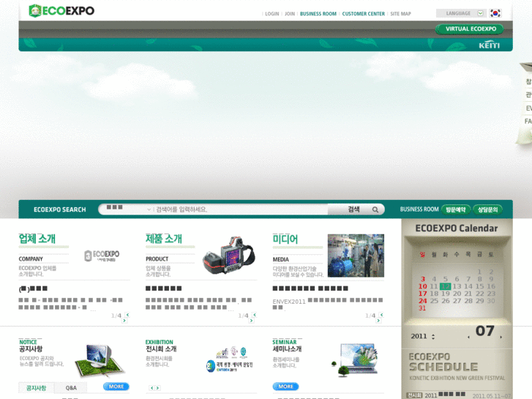Select calendar date 10
This screenshot has width=532, height=399.
[x=422, y=286]
